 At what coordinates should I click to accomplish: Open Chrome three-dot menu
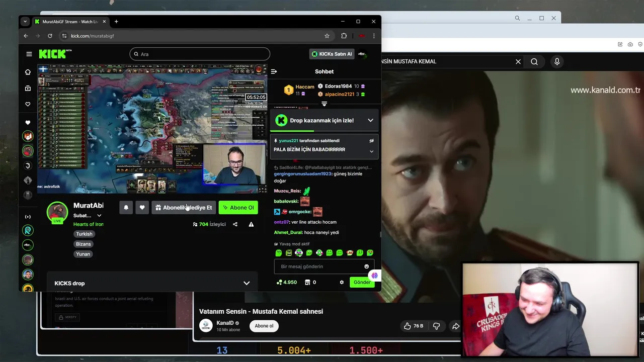tap(374, 36)
